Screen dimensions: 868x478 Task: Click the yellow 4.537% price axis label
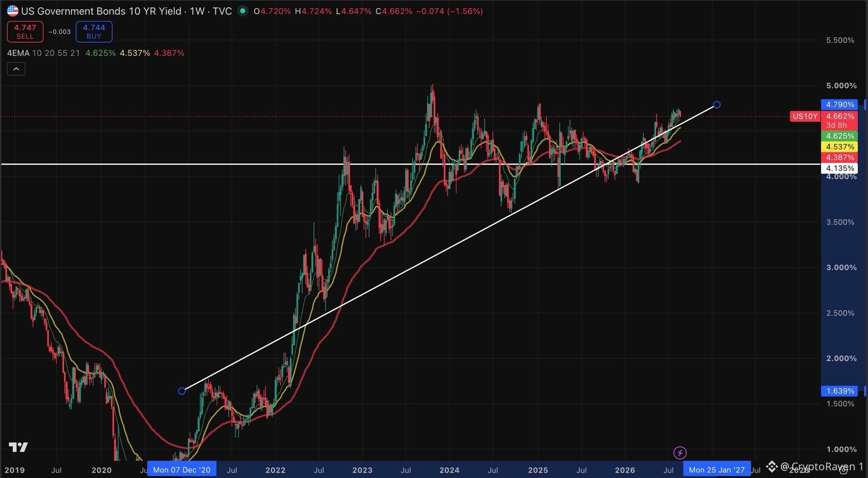click(839, 146)
